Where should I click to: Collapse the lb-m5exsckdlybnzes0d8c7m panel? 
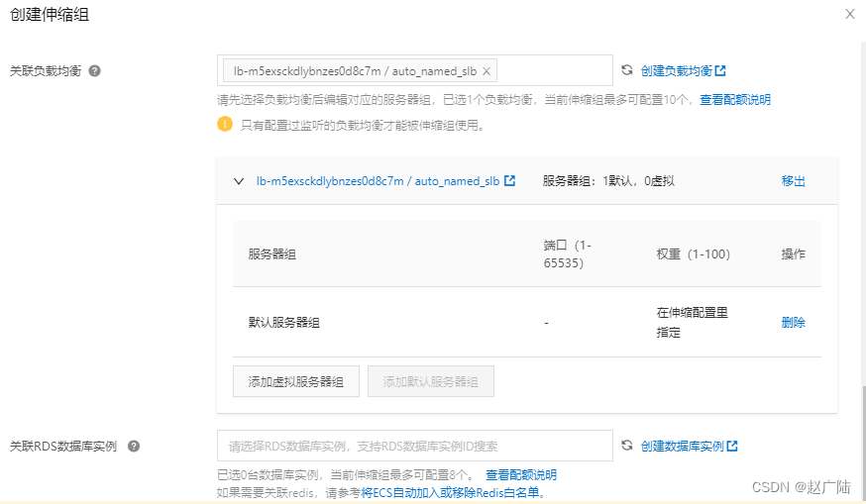coord(239,181)
